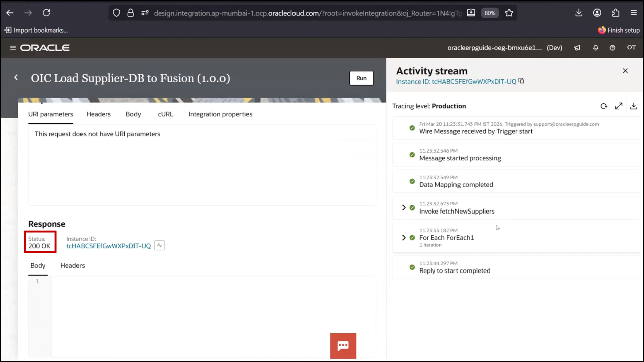Screen dimensions: 644x362
Task: Open the announcements megaphone icon
Action: tap(577, 48)
